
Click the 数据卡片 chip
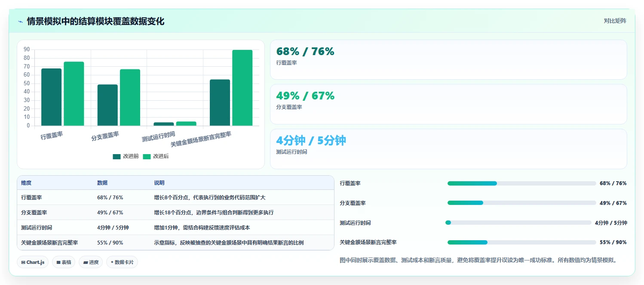[x=122, y=262]
